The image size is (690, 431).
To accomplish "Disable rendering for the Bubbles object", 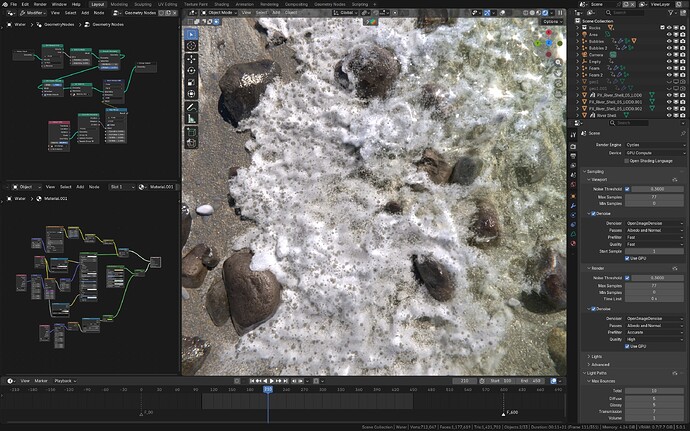I will pyautogui.click(x=683, y=41).
